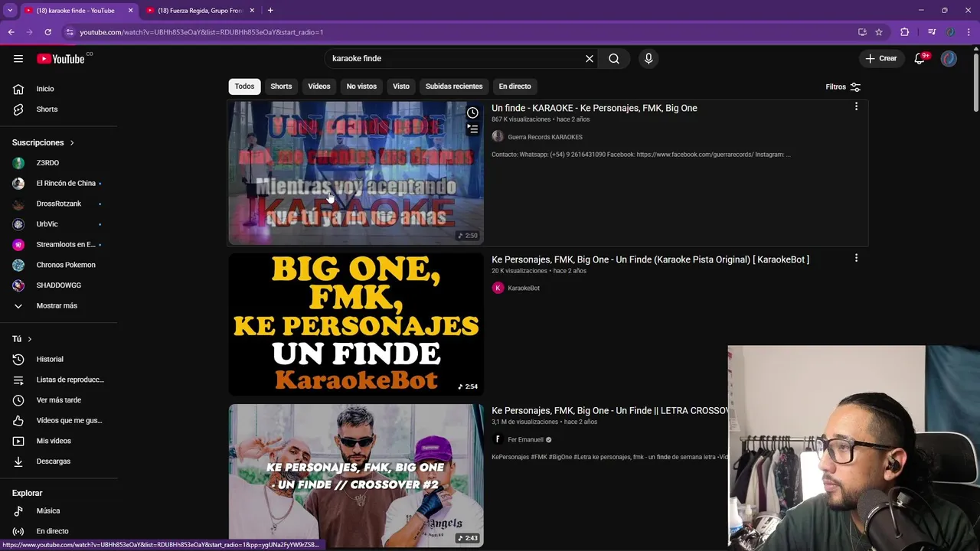Select the No vistos filter chip
The width and height of the screenshot is (980, 551).
361,86
